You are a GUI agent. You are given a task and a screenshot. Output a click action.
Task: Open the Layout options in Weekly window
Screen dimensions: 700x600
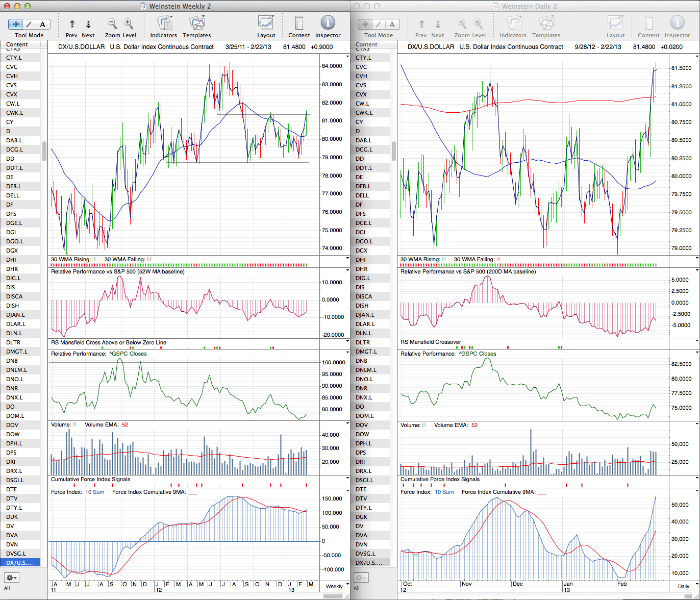266,23
